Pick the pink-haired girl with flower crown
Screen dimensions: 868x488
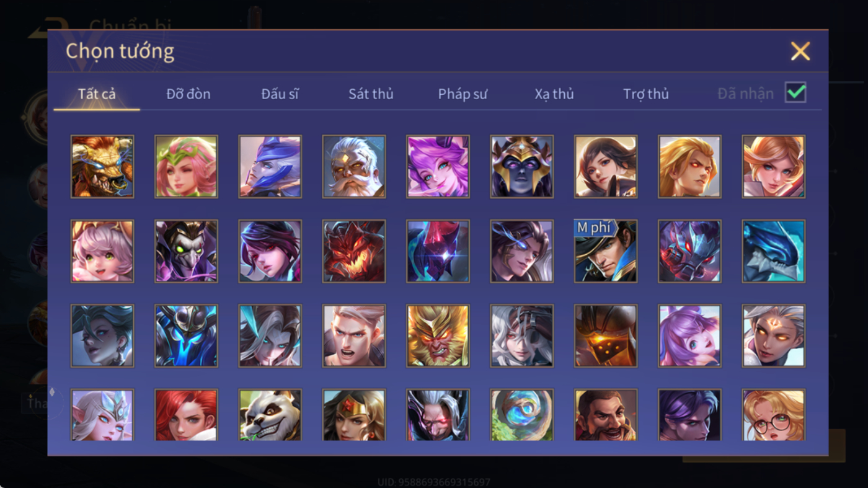tap(186, 167)
